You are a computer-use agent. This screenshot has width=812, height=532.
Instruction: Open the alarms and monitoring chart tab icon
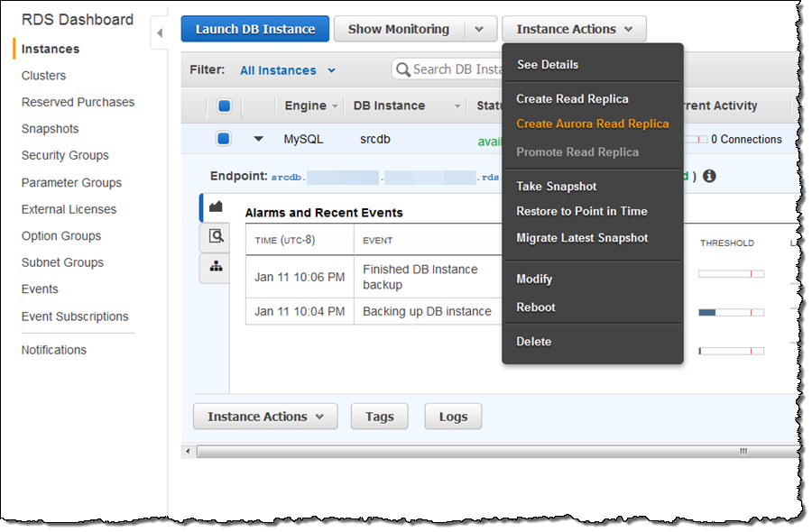[x=215, y=207]
